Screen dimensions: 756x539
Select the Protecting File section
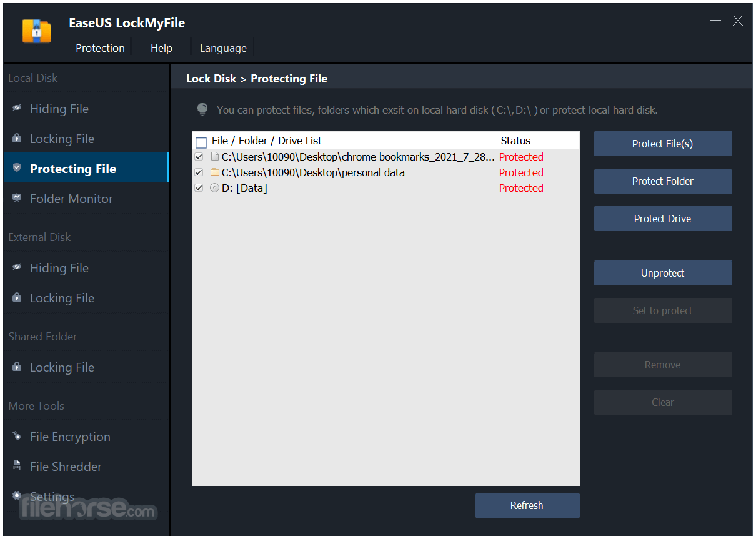86,168
